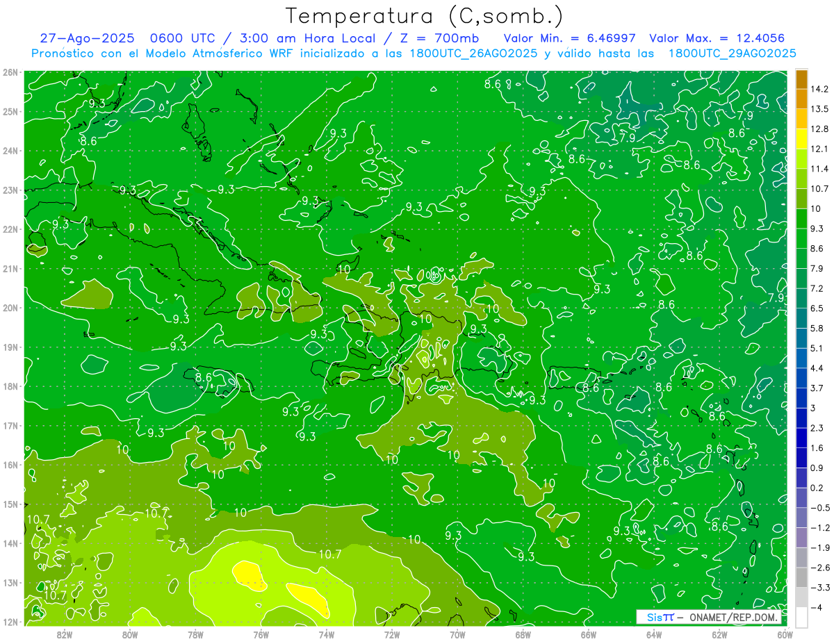Screen dimensions: 834x644
Task: Click the longitude axis label "78W"
Action: (x=195, y=634)
